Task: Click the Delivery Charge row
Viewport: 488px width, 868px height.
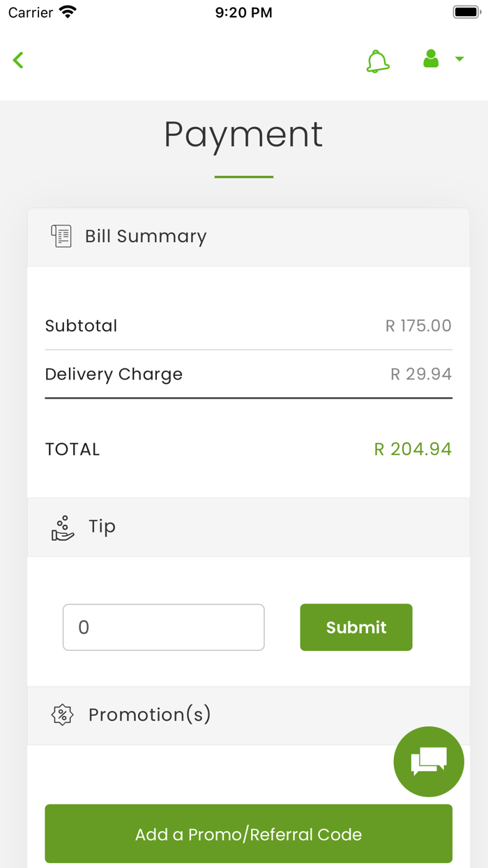Action: click(x=249, y=374)
